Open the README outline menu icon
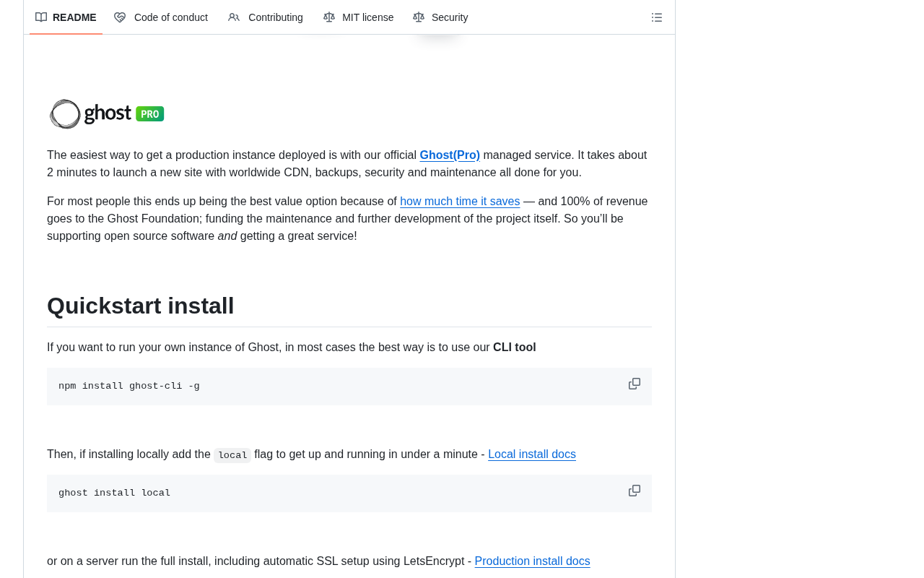 coord(657,17)
